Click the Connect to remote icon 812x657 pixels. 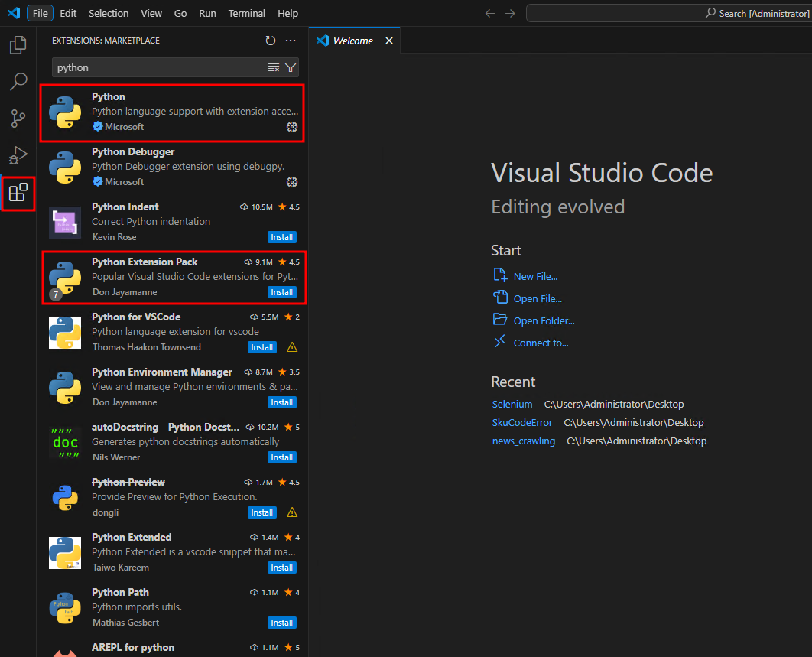[500, 341]
